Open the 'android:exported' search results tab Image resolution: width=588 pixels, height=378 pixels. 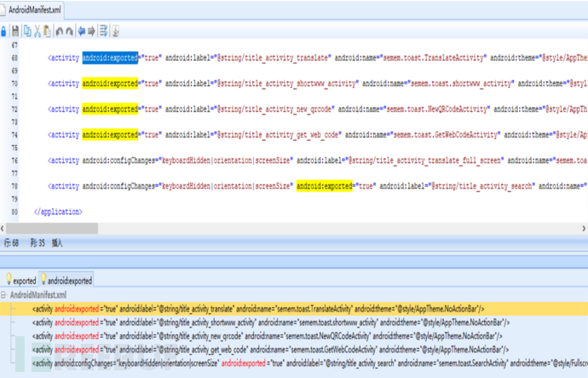pos(66,280)
